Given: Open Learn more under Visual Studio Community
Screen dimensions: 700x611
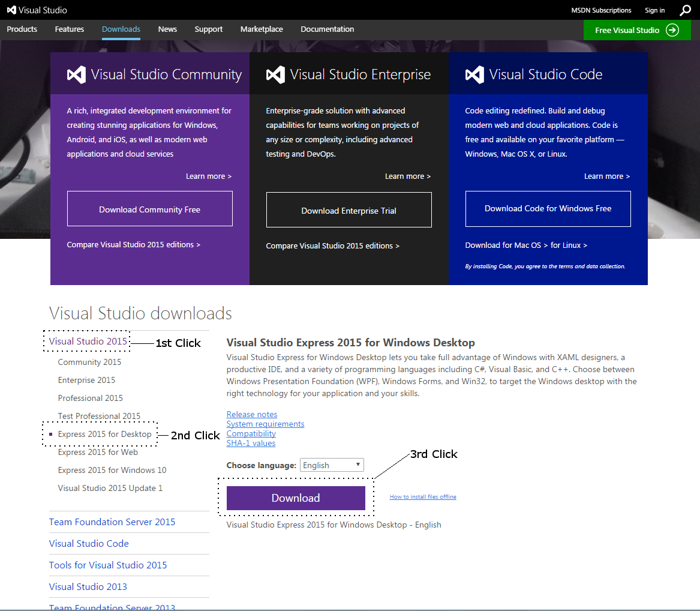Looking at the screenshot, I should (x=209, y=176).
